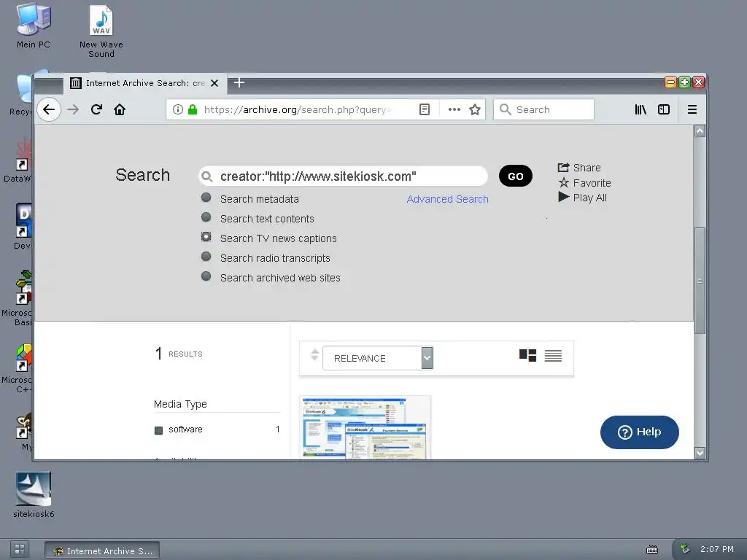This screenshot has width=747, height=560.
Task: Submit the query with the GO button
Action: click(516, 176)
